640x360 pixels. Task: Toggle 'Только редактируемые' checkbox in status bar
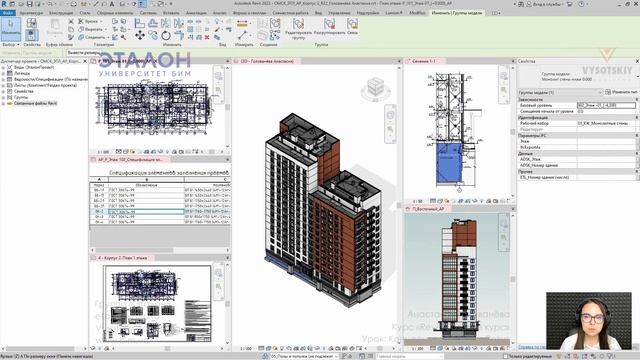505,356
